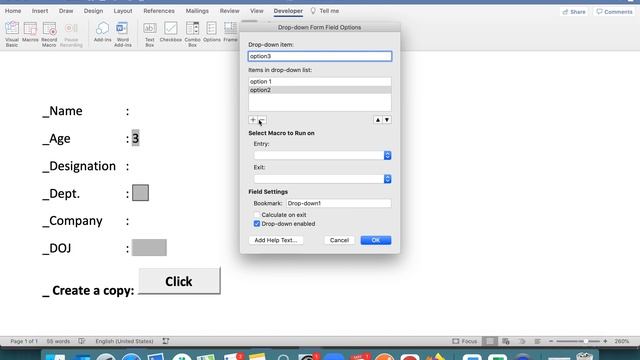Switch to Web Layout view

(x=506, y=341)
